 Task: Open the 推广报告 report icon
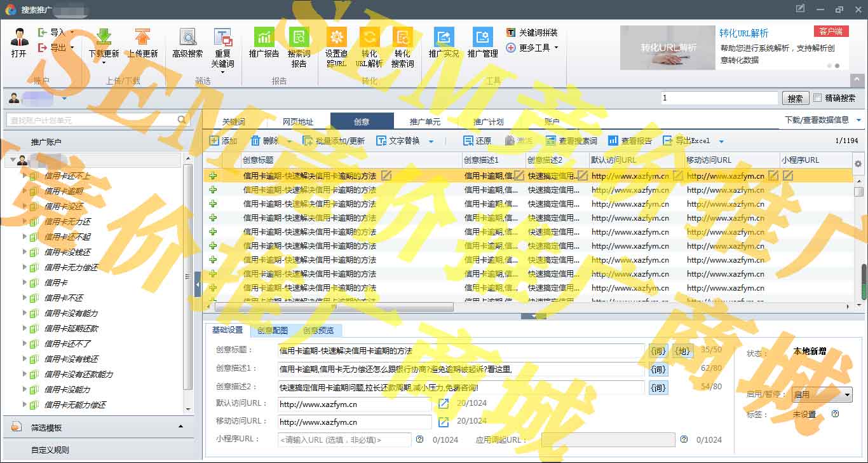pos(264,38)
